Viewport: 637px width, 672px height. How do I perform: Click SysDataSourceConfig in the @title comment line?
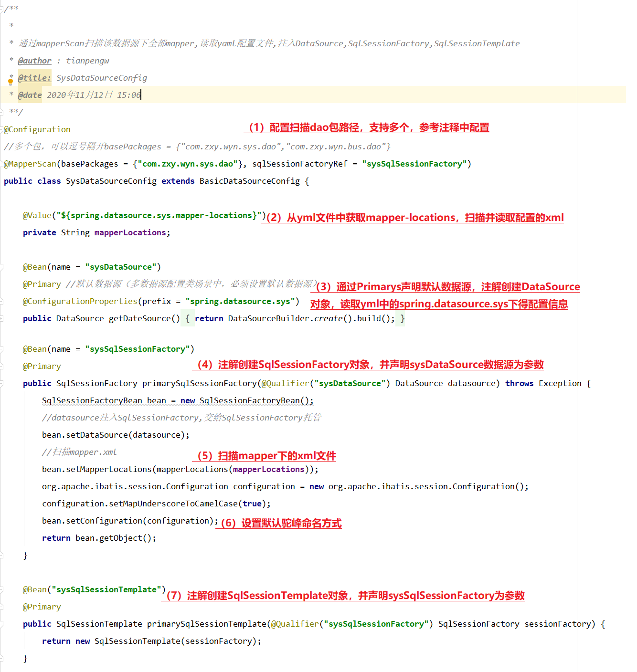click(x=102, y=78)
